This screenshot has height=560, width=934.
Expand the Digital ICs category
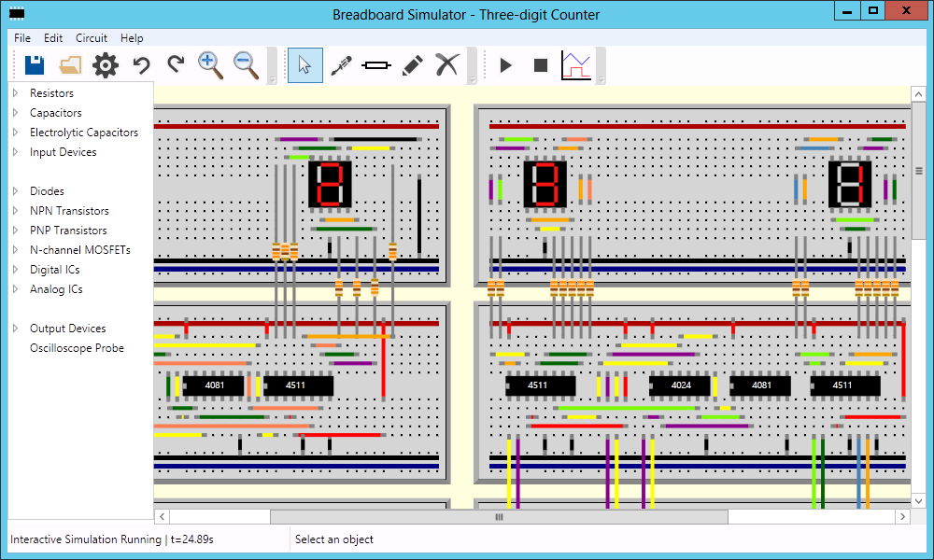[x=16, y=270]
